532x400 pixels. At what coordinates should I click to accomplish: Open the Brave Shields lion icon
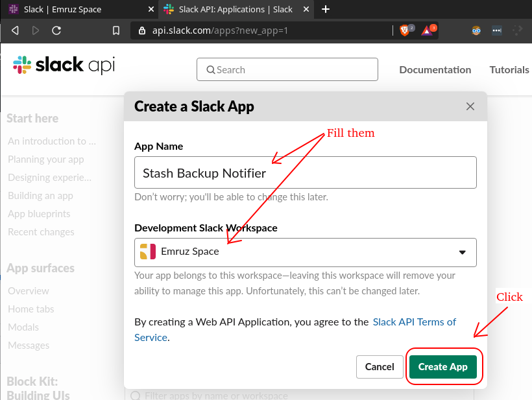405,30
